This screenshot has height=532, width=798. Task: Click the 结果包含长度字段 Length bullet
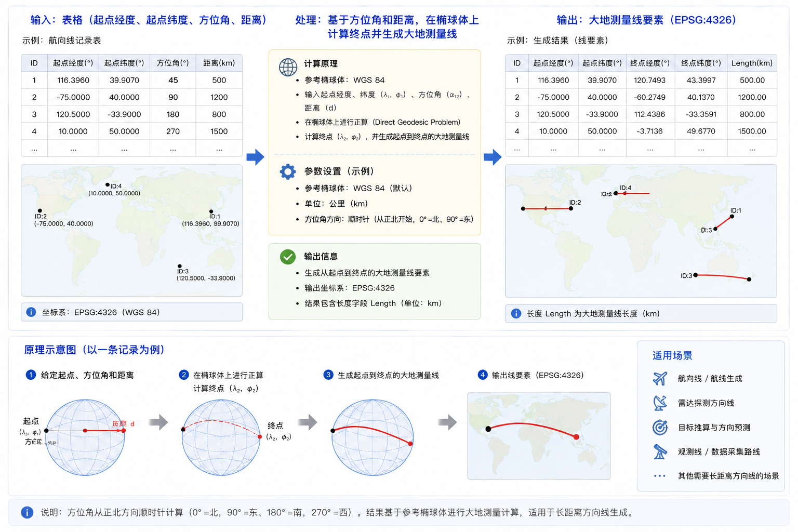(373, 303)
